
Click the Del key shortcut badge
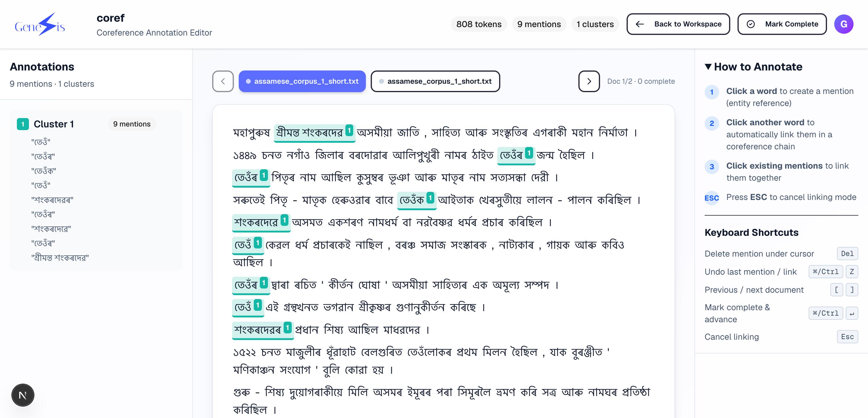[x=847, y=254]
